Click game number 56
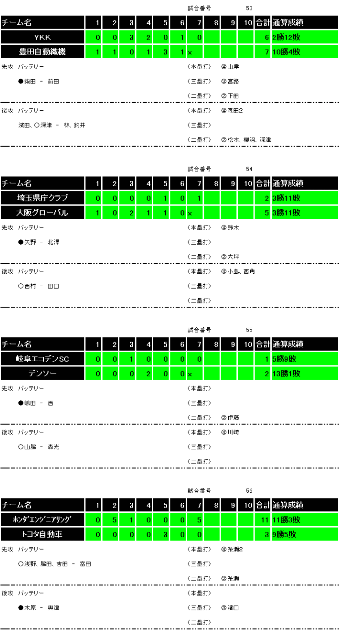This screenshot has width=339, height=644. tap(249, 490)
